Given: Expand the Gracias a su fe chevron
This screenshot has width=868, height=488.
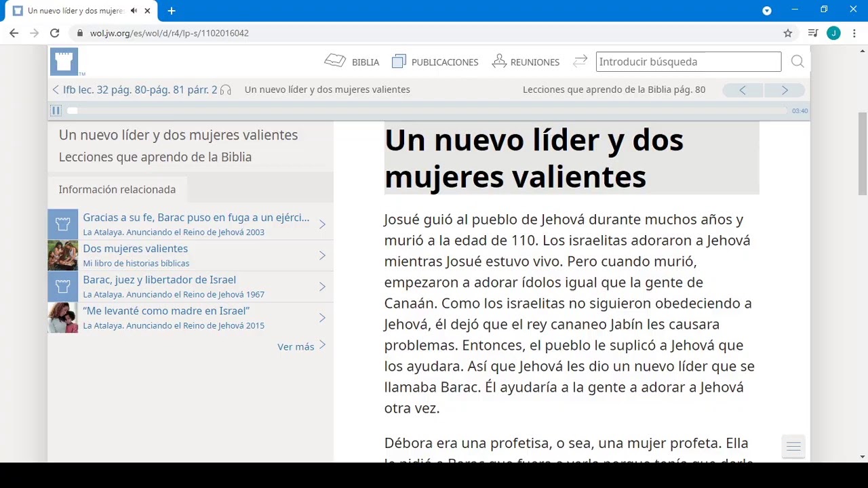Looking at the screenshot, I should [x=322, y=224].
